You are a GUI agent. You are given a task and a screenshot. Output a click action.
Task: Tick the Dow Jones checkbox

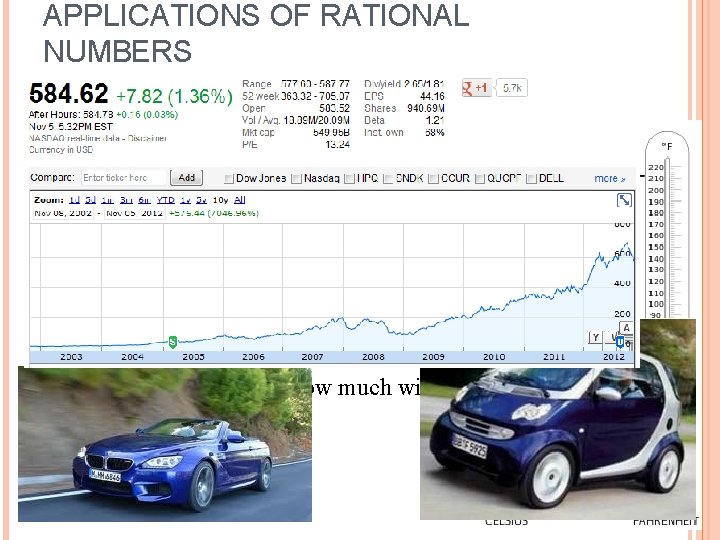coord(229,179)
